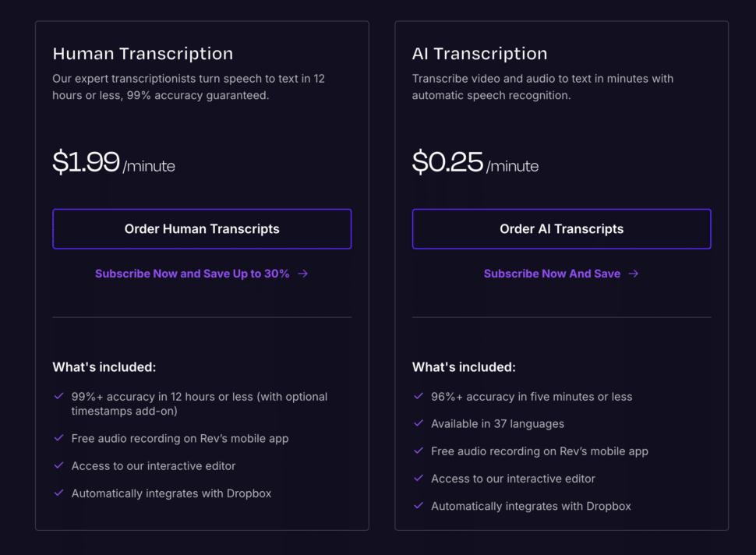Click the checkmark next to Automatically integrates with Dropbox on AI card
This screenshot has height=555, width=756.
418,506
